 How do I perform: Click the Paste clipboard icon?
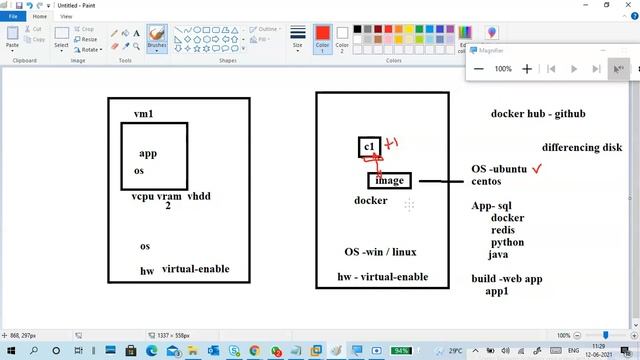(12, 33)
